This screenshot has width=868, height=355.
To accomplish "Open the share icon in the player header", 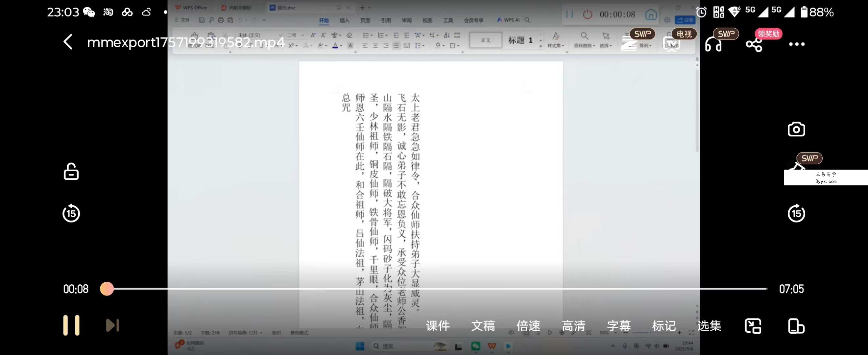I will 754,44.
